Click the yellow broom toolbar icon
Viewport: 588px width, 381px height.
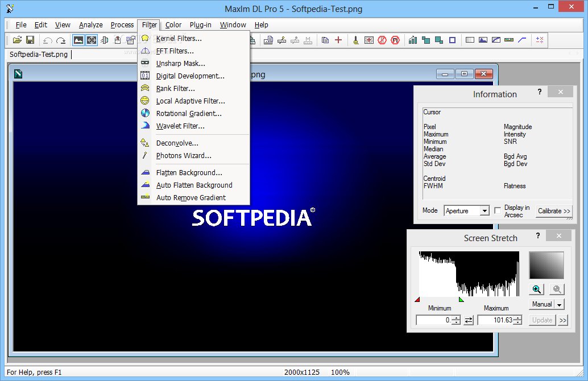pyautogui.click(x=356, y=40)
